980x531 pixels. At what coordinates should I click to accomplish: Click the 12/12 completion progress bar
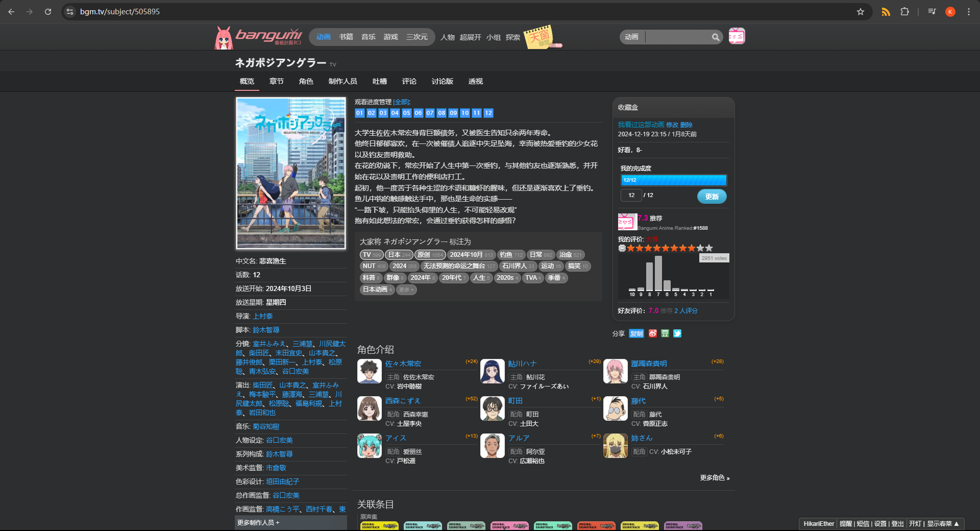coord(674,180)
